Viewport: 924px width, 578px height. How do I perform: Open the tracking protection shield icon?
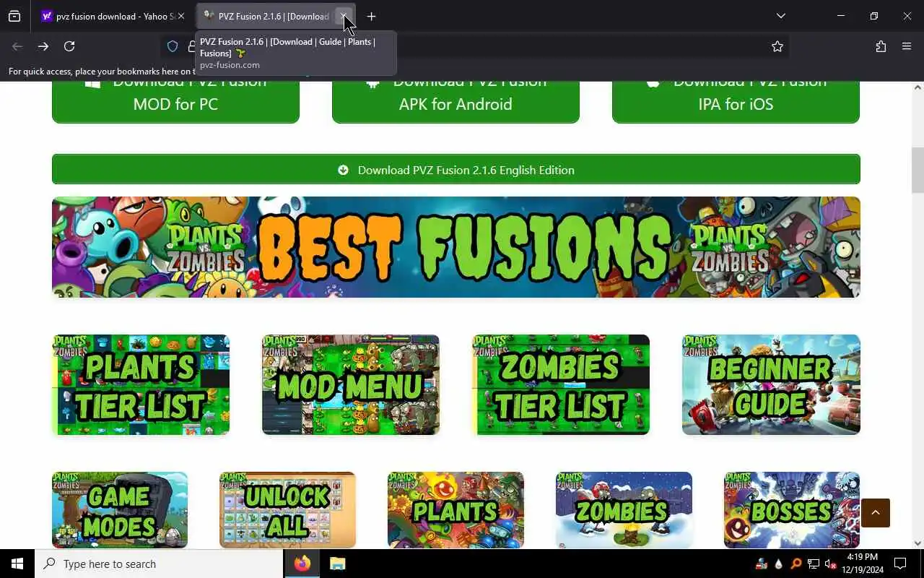click(173, 46)
